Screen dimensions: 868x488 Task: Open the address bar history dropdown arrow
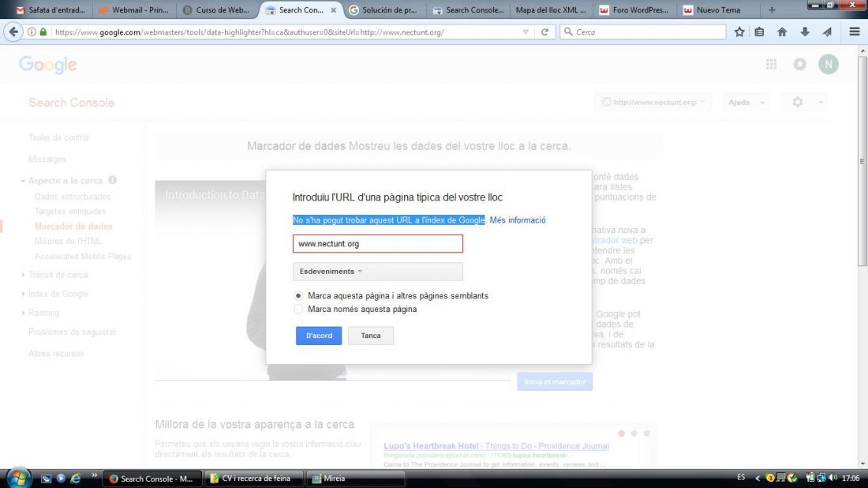pos(526,32)
